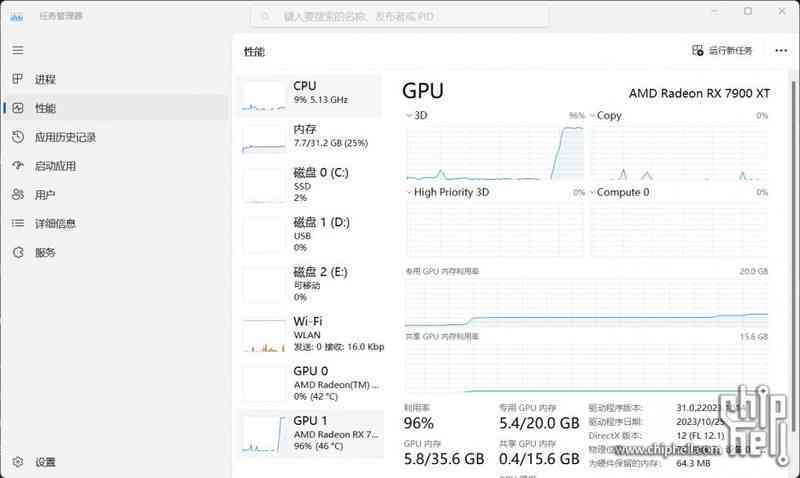Click the 服务 services icon

click(x=18, y=253)
